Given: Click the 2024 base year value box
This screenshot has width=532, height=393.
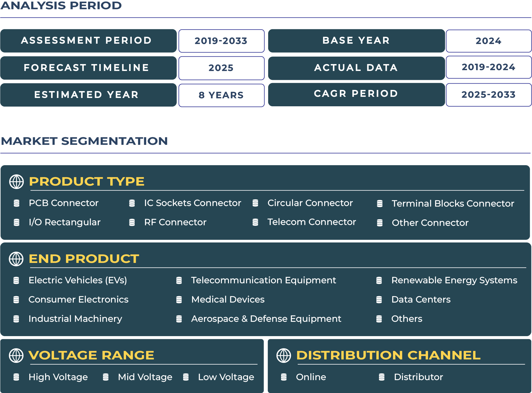Looking at the screenshot, I should 489,41.
